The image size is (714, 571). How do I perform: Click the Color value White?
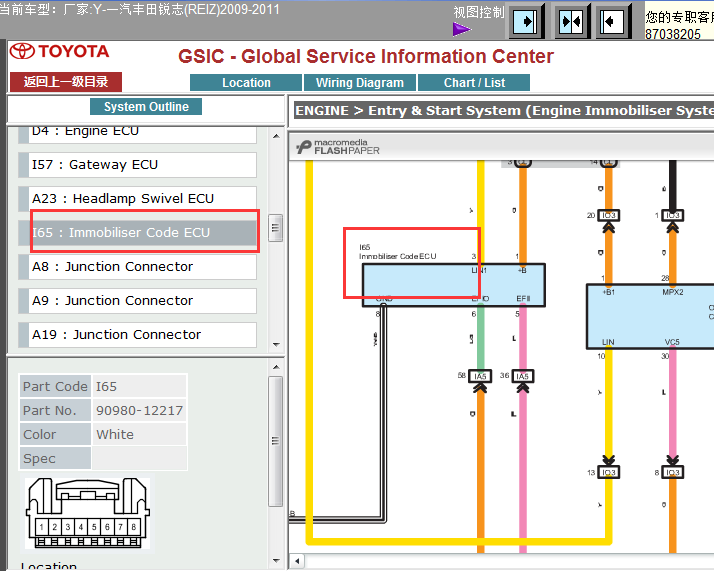139,434
